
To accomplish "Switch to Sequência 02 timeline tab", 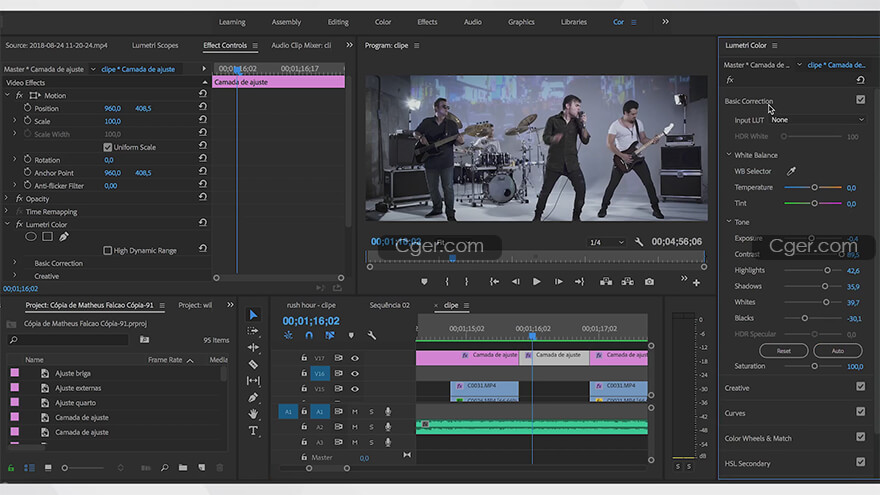I will (x=389, y=305).
